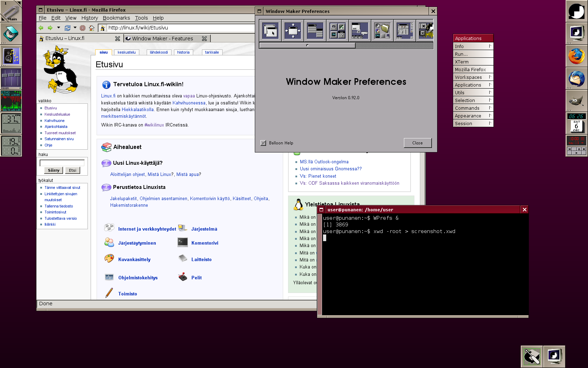This screenshot has height=368, width=588.
Task: Open the Window Handling preferences panel
Action: 293,31
